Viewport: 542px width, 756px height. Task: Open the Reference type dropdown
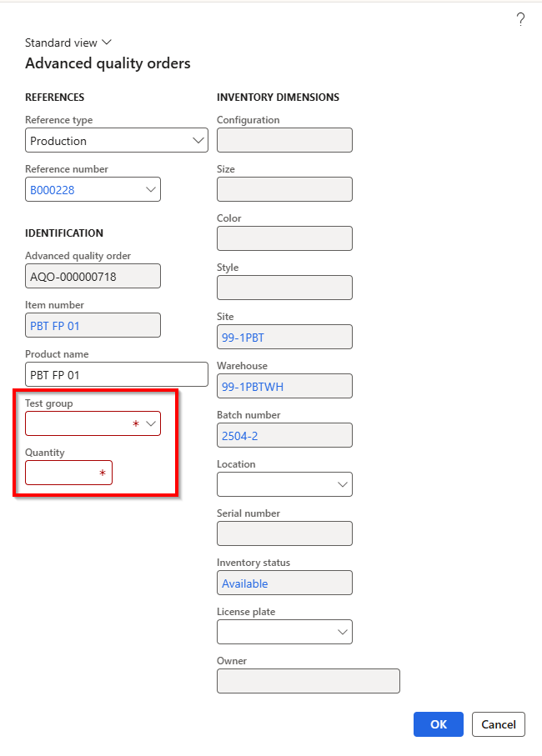[x=198, y=141]
